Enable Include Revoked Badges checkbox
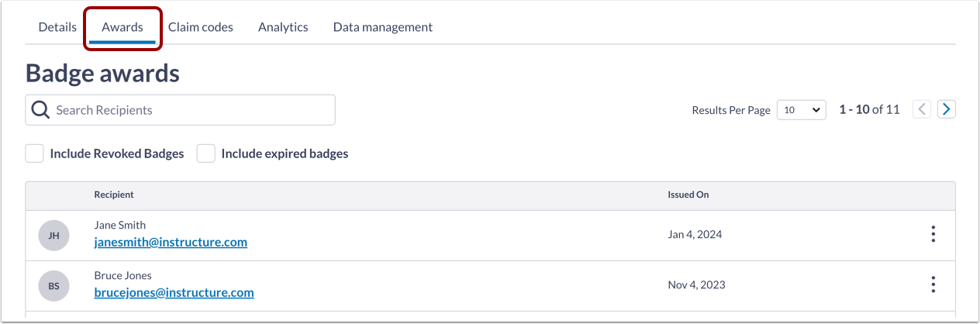 35,153
